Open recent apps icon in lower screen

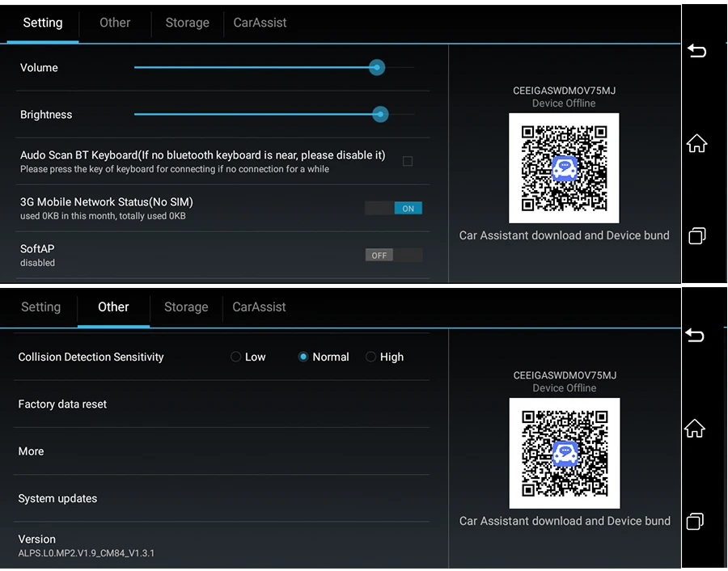point(695,521)
